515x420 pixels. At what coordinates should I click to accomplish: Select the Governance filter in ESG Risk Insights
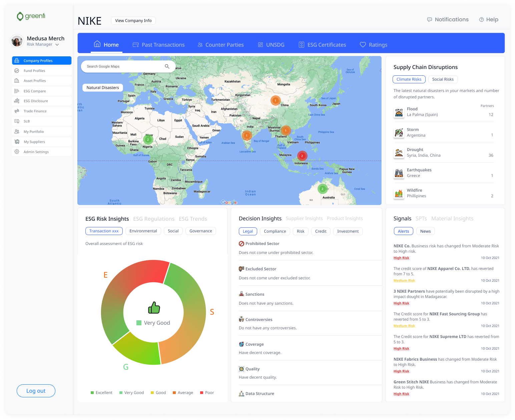click(200, 231)
